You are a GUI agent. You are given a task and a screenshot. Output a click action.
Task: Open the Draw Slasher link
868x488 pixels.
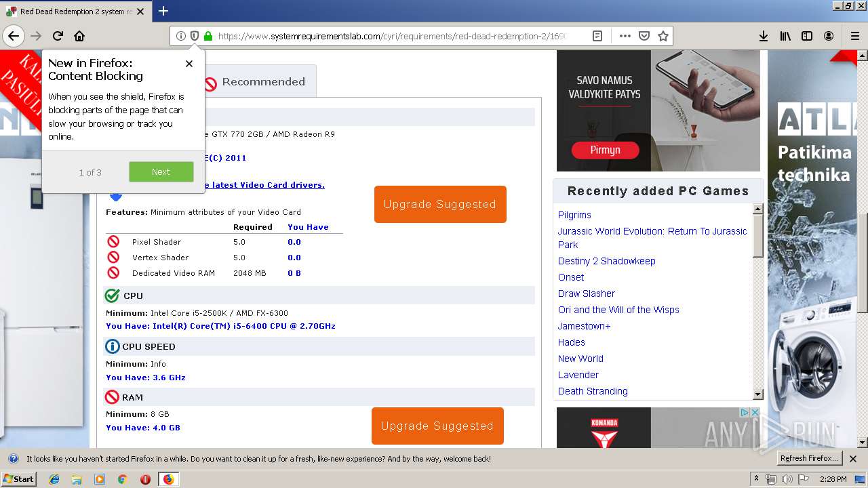(x=587, y=293)
